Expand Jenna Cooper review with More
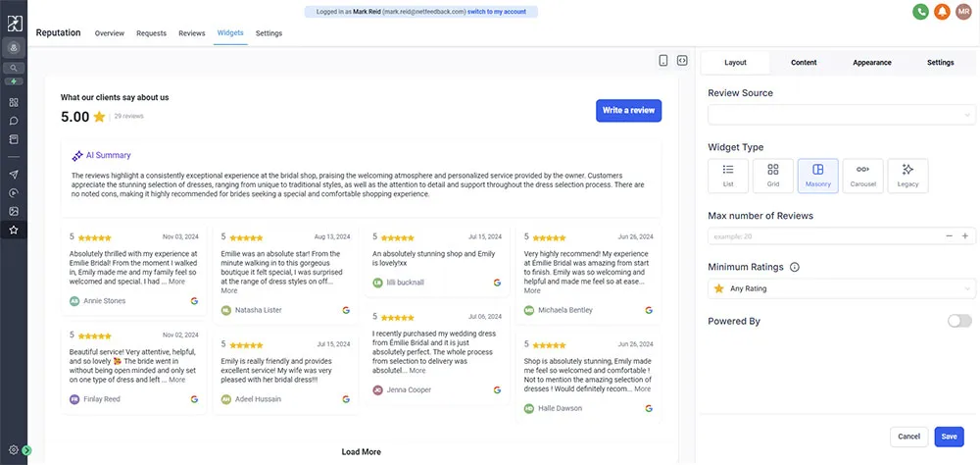Screen dimensions: 980x465 click(x=417, y=371)
